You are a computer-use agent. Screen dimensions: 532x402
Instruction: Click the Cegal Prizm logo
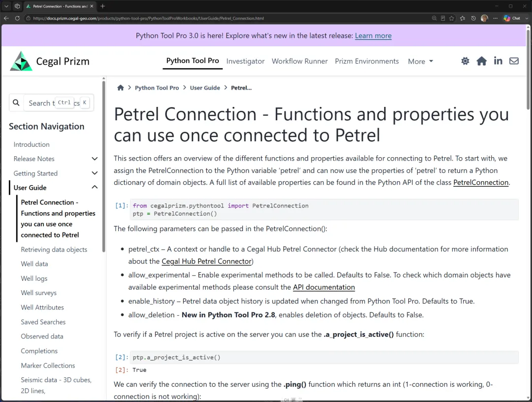pyautogui.click(x=50, y=61)
